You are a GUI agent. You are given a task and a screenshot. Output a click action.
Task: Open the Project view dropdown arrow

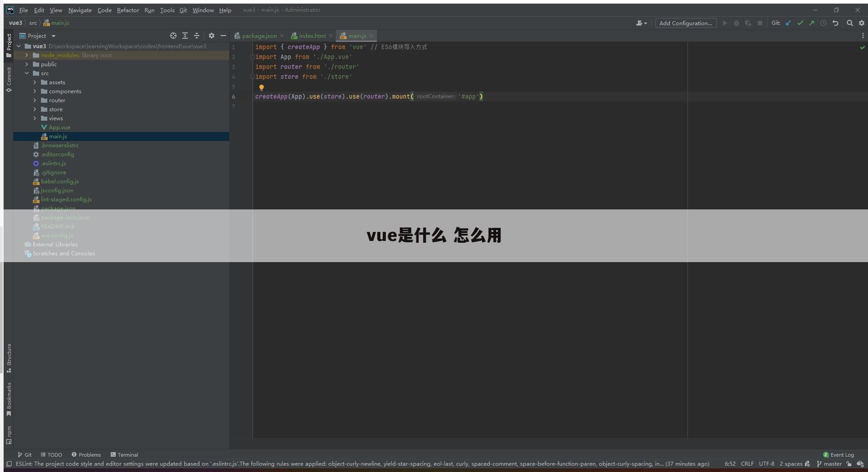click(x=54, y=36)
